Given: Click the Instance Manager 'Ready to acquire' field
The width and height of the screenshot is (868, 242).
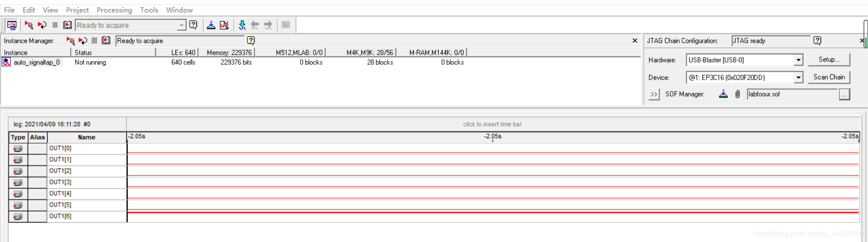Looking at the screenshot, I should click(180, 41).
